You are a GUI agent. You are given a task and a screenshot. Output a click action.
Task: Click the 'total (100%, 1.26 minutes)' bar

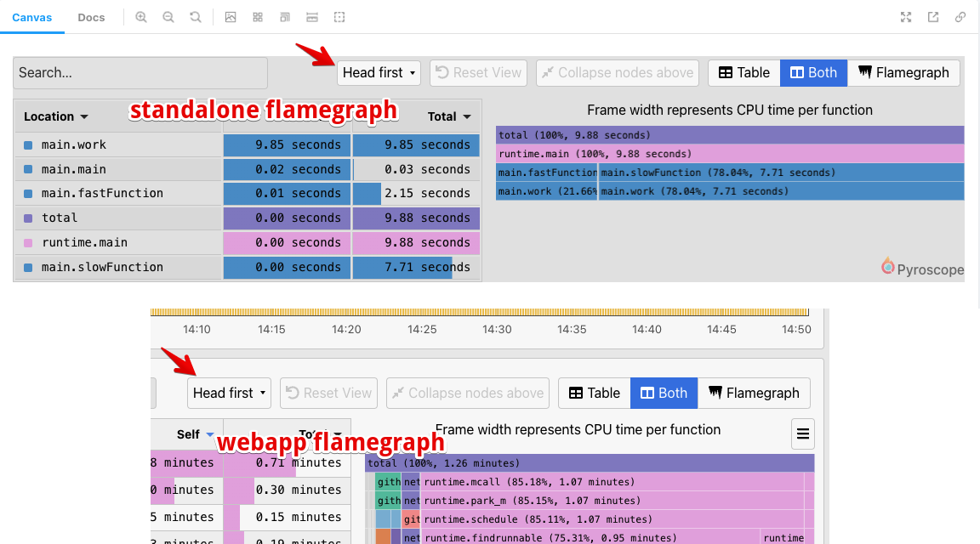coord(590,463)
